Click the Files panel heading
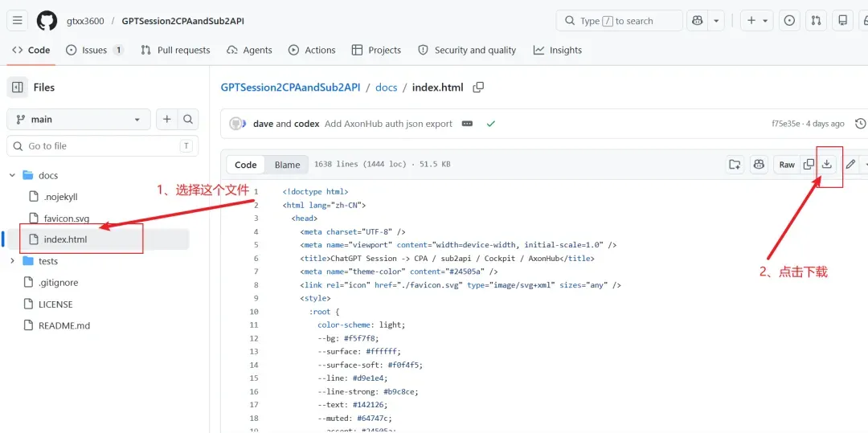Image resolution: width=868 pixels, height=433 pixels. (43, 88)
